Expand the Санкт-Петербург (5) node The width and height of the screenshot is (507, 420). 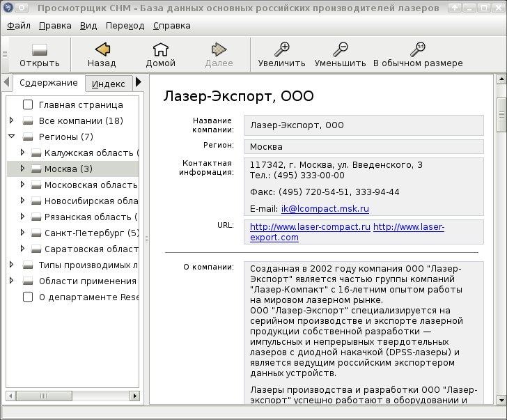tap(22, 233)
